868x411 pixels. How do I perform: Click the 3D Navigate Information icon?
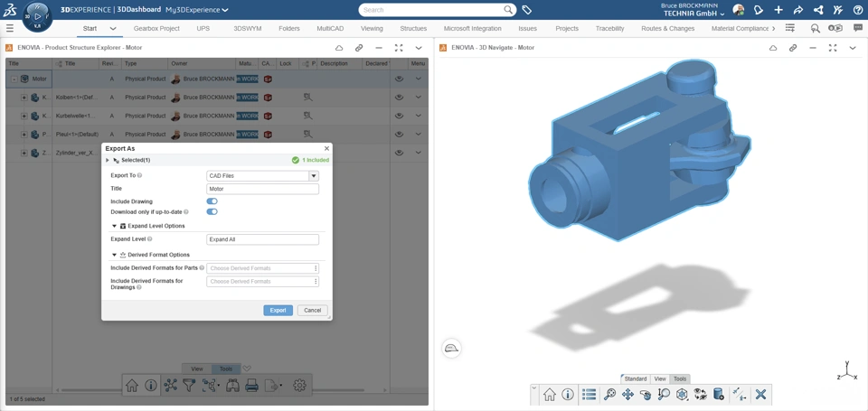[x=568, y=395]
